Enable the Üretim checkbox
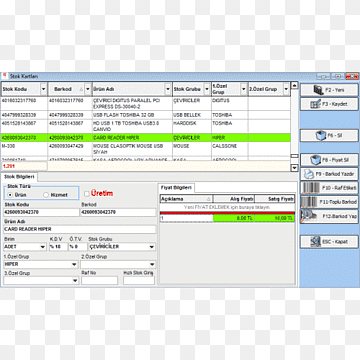 pyautogui.click(x=87, y=194)
